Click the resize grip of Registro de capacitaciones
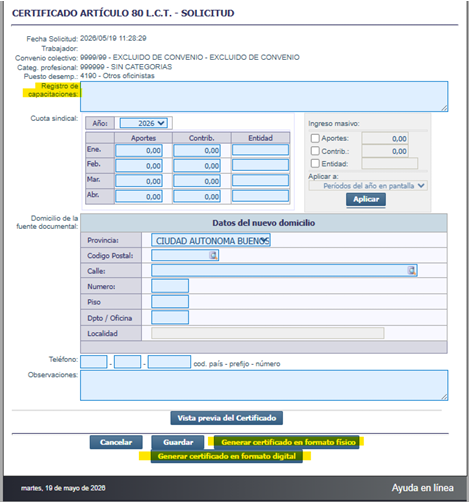This screenshot has width=469, height=502. (x=444, y=108)
